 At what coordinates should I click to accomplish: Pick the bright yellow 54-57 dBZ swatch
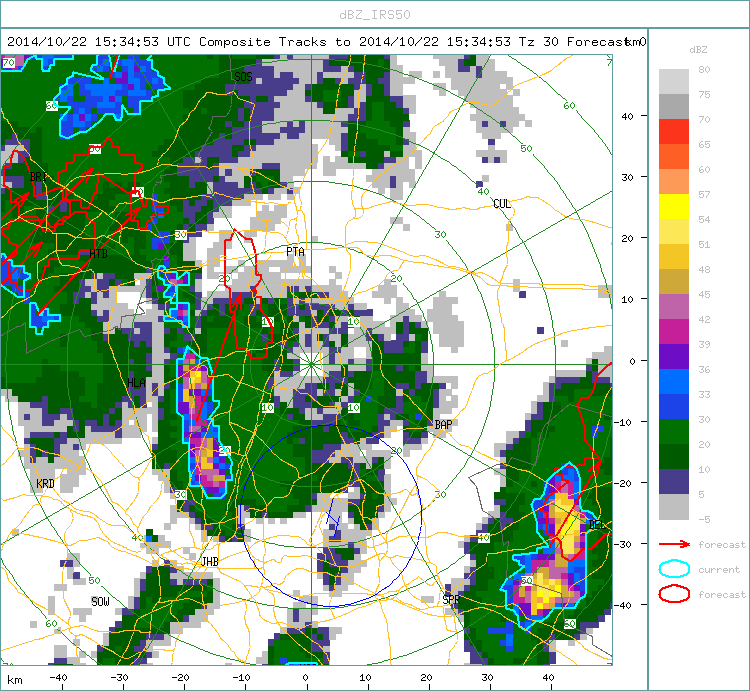tap(673, 207)
